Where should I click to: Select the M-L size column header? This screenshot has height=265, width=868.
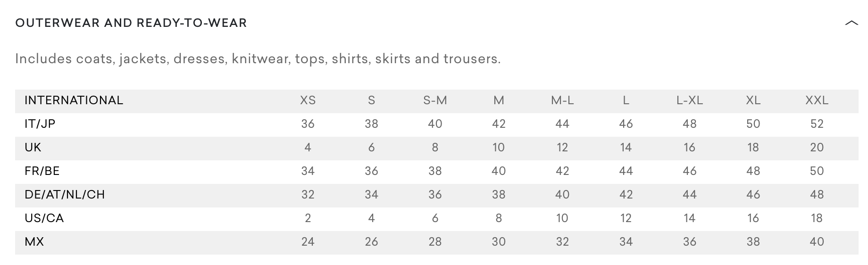click(562, 100)
